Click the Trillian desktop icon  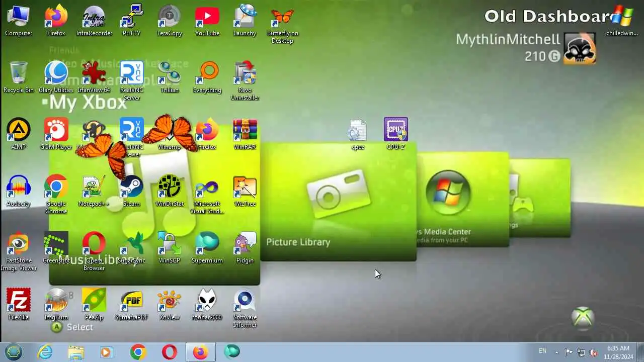170,77
